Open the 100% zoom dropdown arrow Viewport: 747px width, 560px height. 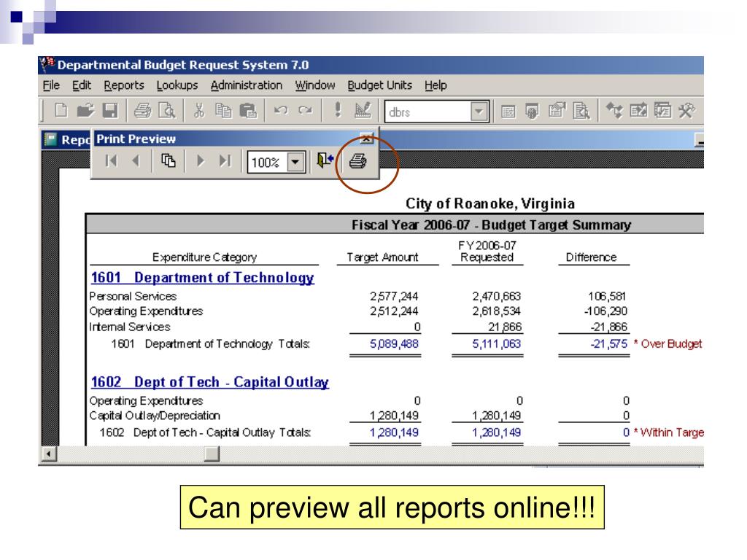pyautogui.click(x=295, y=162)
